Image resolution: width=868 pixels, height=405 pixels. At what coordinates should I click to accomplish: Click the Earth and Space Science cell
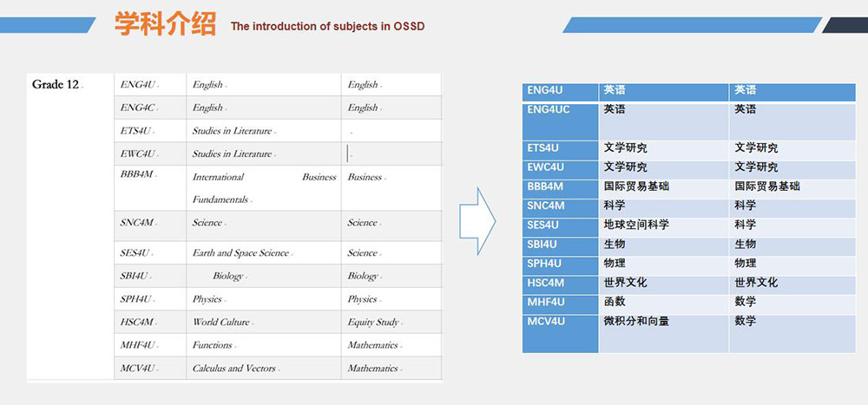[240, 253]
